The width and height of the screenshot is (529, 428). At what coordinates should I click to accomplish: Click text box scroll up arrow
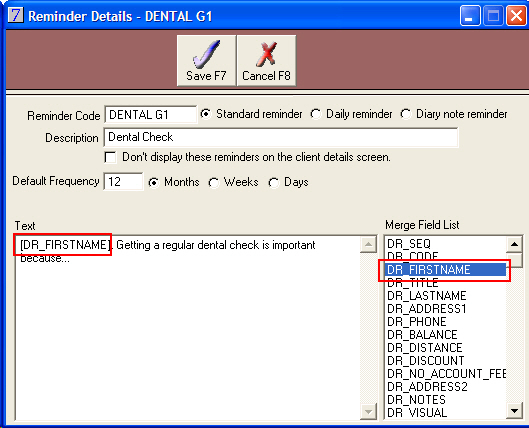pos(368,245)
